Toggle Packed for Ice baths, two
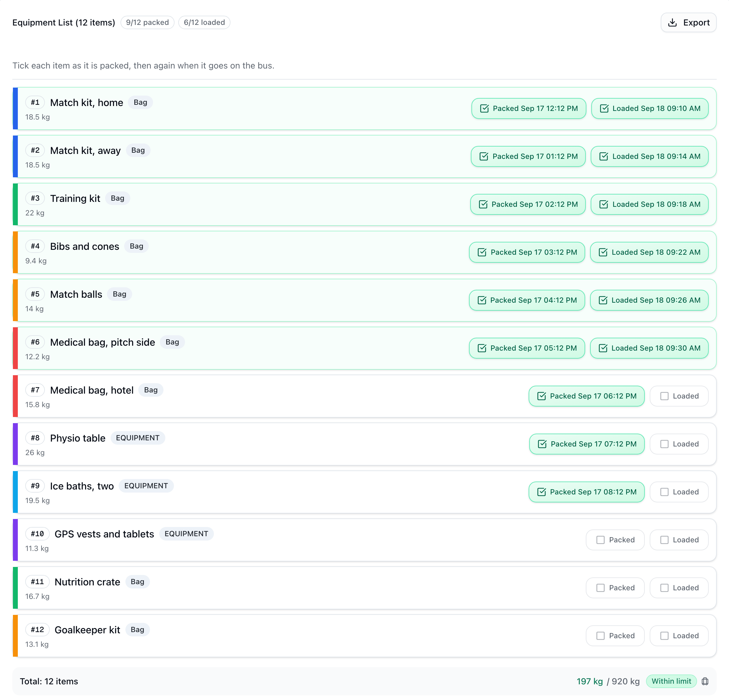The image size is (729, 700). pos(586,493)
